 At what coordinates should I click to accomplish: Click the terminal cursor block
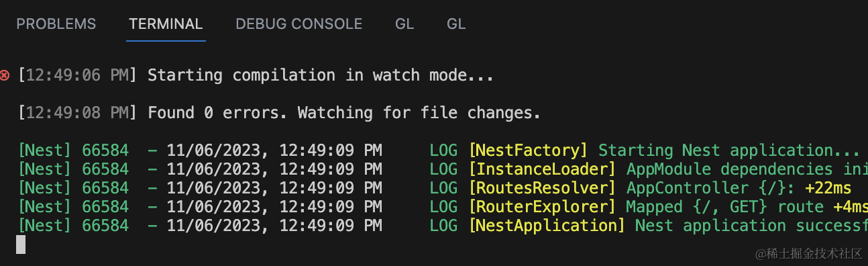coord(21,245)
